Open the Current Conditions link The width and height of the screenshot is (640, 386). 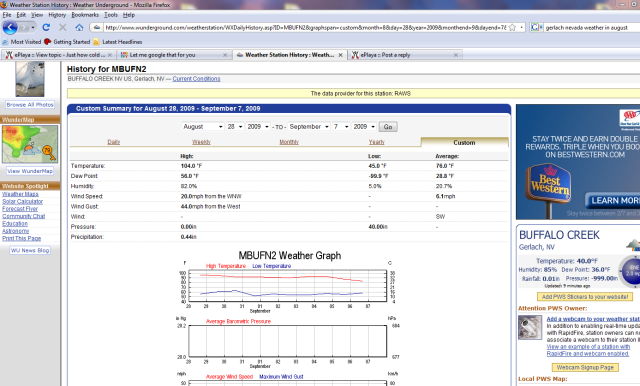pyautogui.click(x=196, y=79)
